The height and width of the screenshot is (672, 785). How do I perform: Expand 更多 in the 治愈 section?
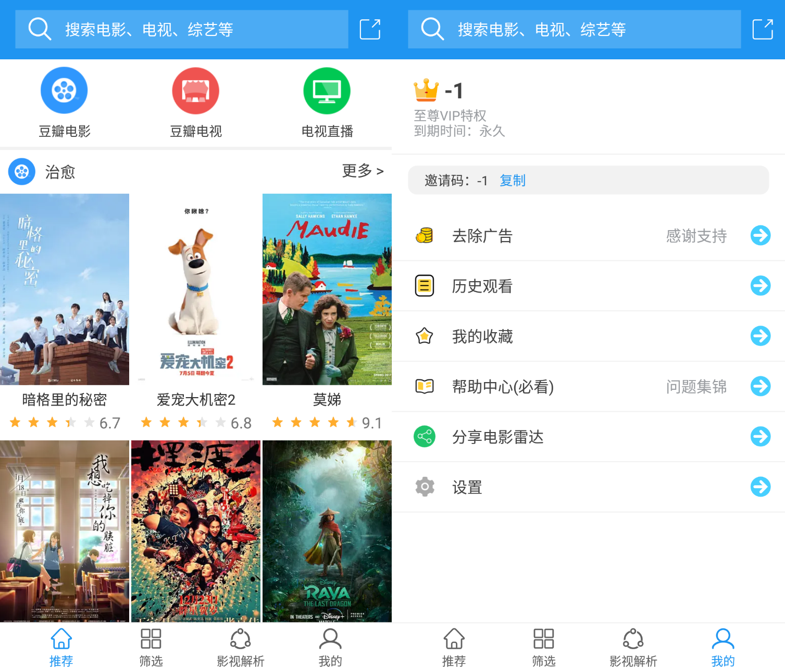[x=362, y=171]
